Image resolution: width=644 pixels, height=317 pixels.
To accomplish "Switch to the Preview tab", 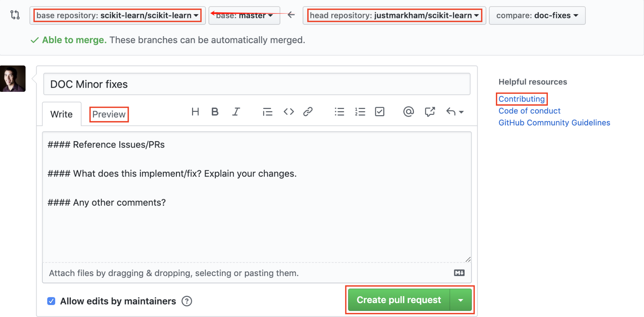I will click(x=109, y=114).
